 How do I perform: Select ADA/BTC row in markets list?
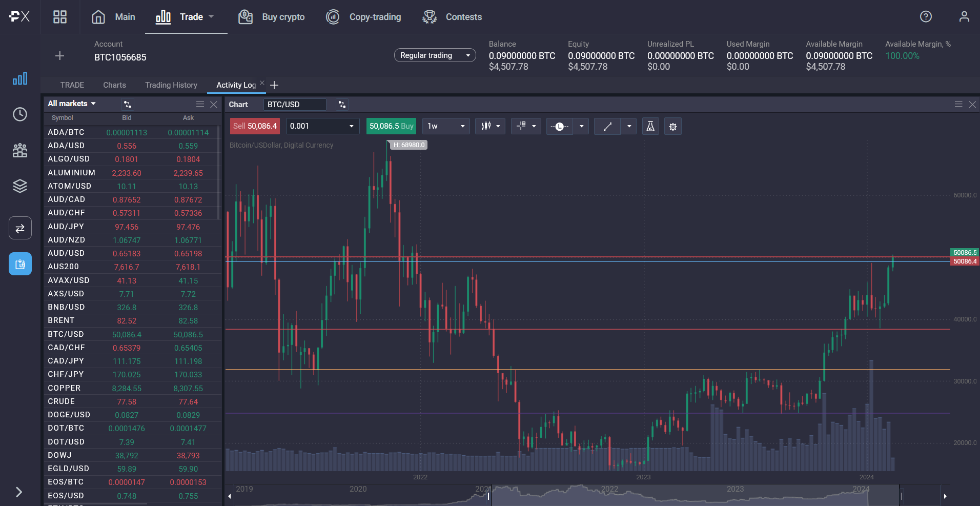coord(133,132)
